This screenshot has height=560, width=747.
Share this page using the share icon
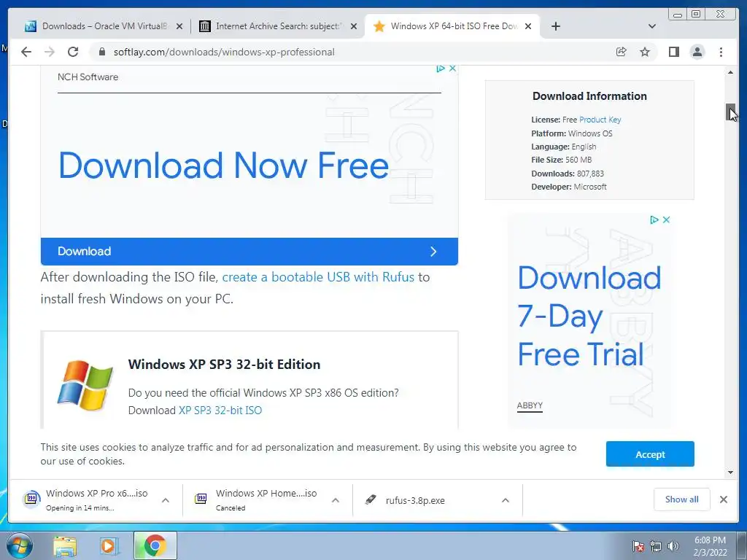pyautogui.click(x=621, y=52)
